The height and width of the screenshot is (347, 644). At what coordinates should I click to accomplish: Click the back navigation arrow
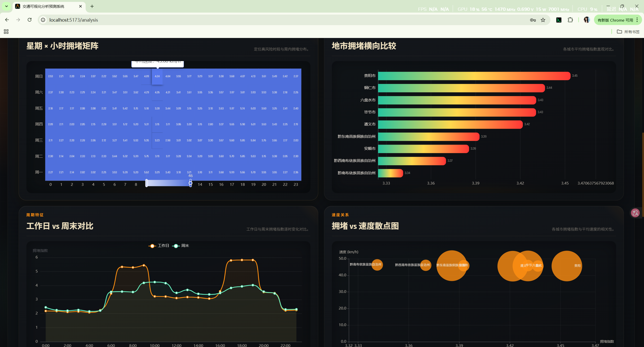tap(7, 20)
